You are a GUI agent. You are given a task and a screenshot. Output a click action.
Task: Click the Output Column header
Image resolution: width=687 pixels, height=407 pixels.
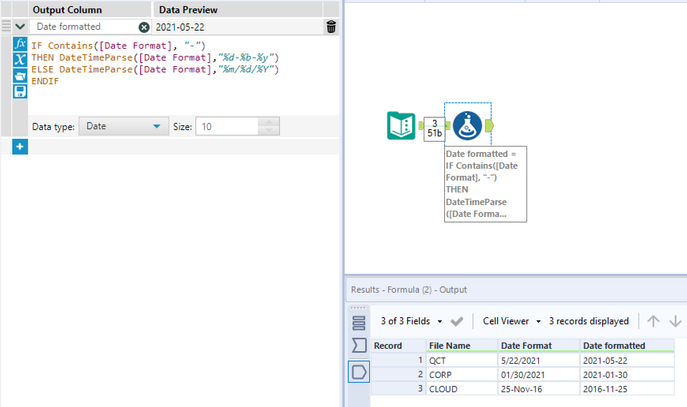point(67,10)
